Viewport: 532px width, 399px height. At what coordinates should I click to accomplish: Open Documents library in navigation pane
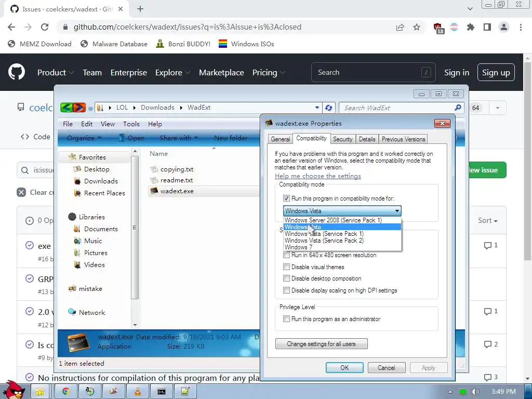[x=101, y=229]
